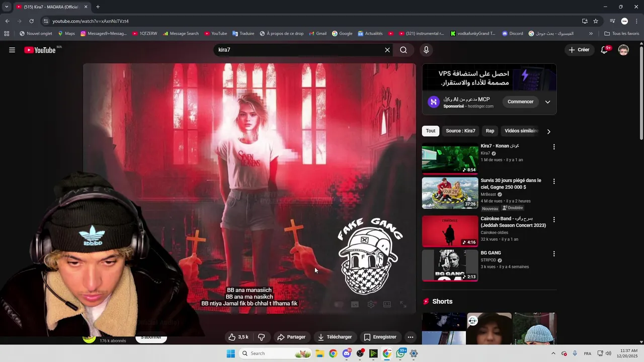Open File Explorer from the taskbar

(319, 353)
